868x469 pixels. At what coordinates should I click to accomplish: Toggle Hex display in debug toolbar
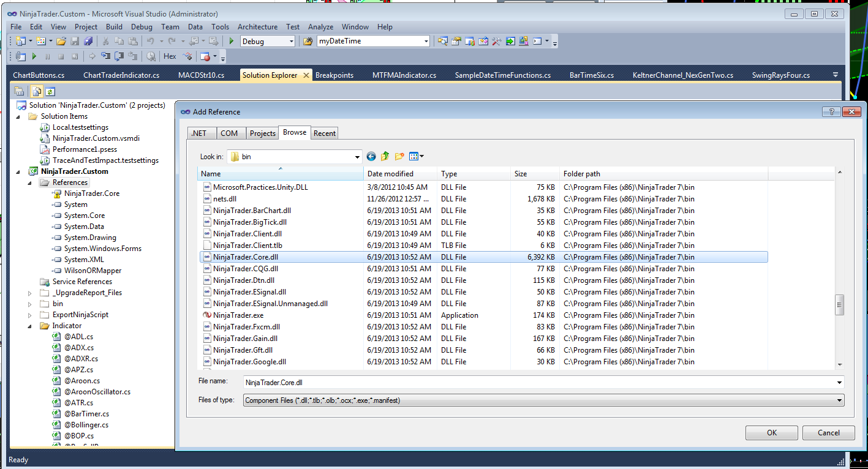[x=170, y=56]
